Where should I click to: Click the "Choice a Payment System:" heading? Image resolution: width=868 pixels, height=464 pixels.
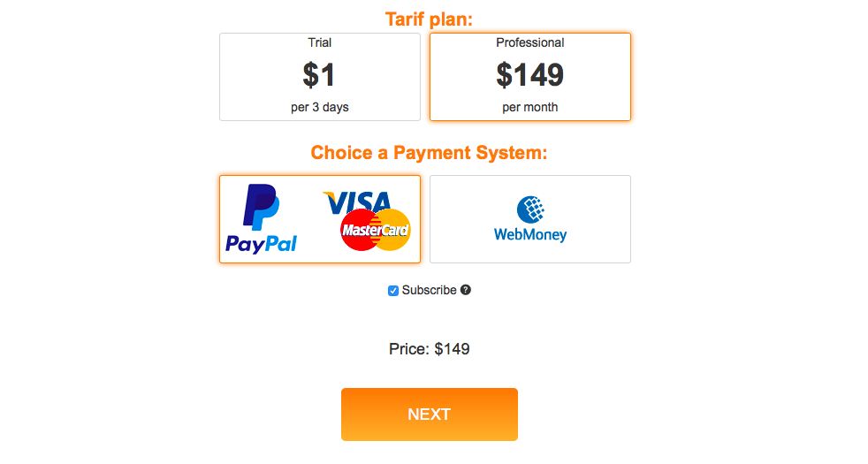pos(429,153)
